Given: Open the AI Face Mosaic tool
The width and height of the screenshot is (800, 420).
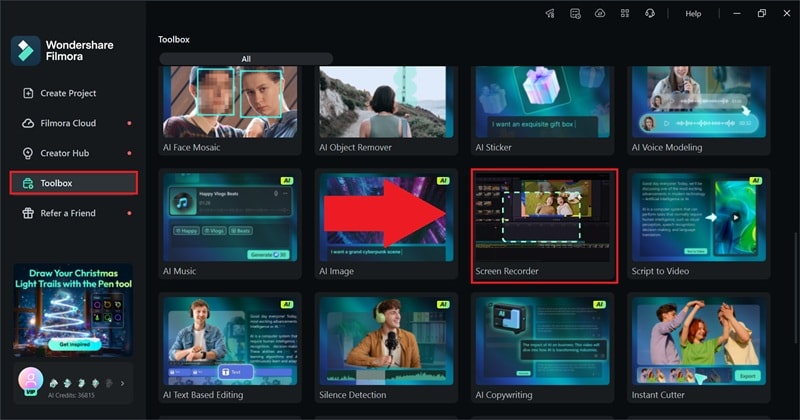Looking at the screenshot, I should click(x=230, y=110).
